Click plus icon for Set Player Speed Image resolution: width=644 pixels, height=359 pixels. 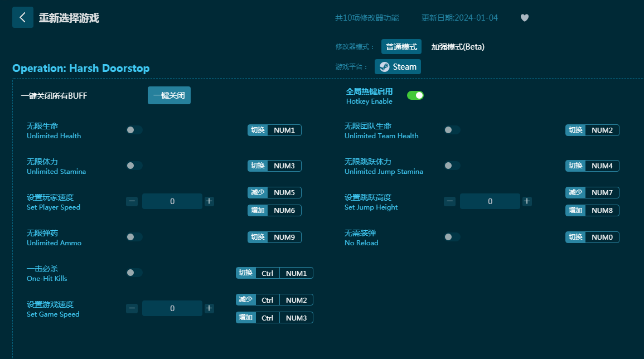click(x=209, y=201)
